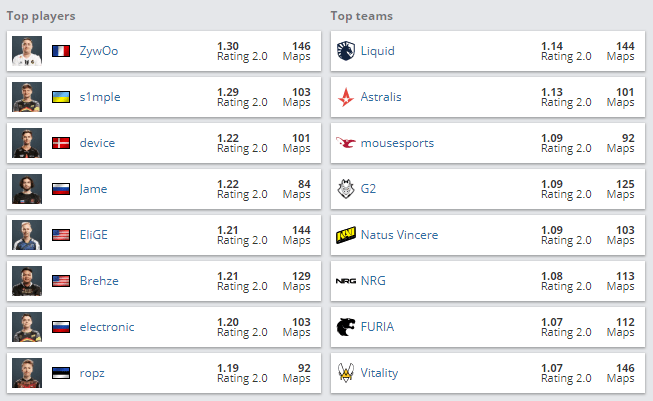Click the Estonian flag beside ropz
The height and width of the screenshot is (401, 653).
(61, 373)
